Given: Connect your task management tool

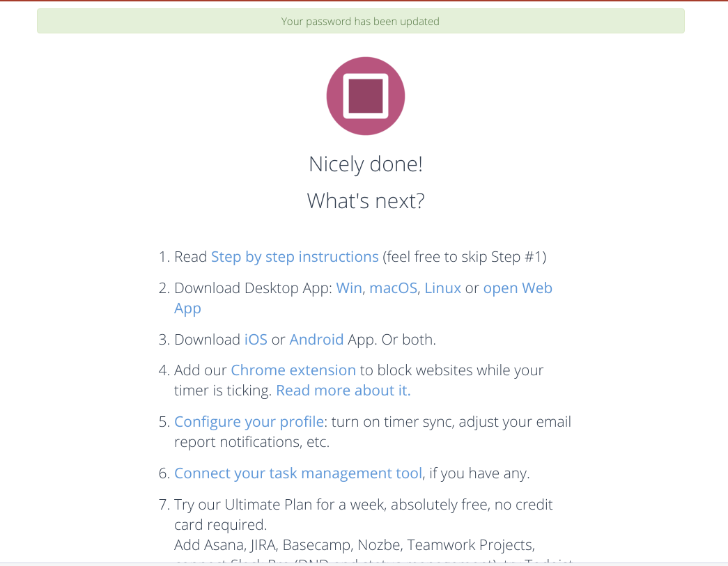Looking at the screenshot, I should pos(298,473).
